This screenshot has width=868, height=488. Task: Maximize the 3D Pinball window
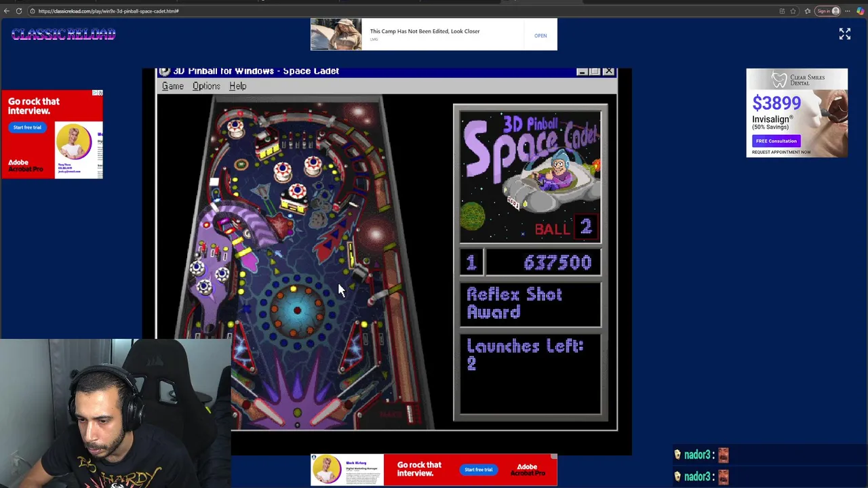point(595,71)
